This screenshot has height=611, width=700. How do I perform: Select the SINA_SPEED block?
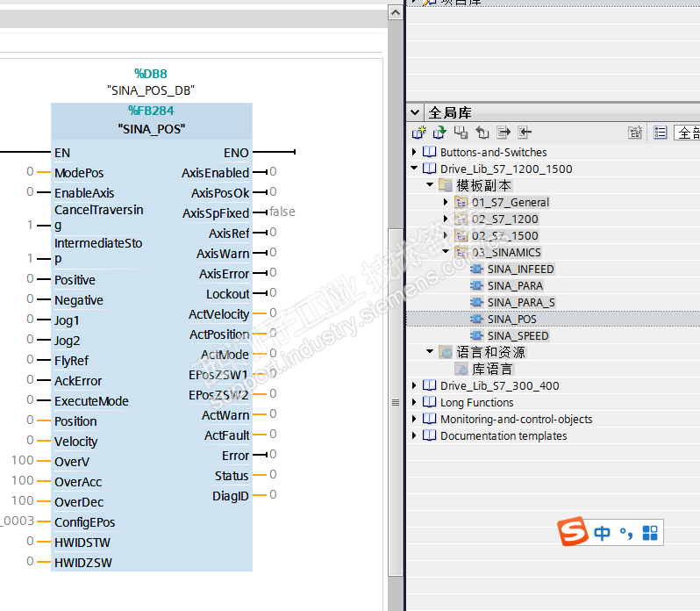click(x=518, y=335)
